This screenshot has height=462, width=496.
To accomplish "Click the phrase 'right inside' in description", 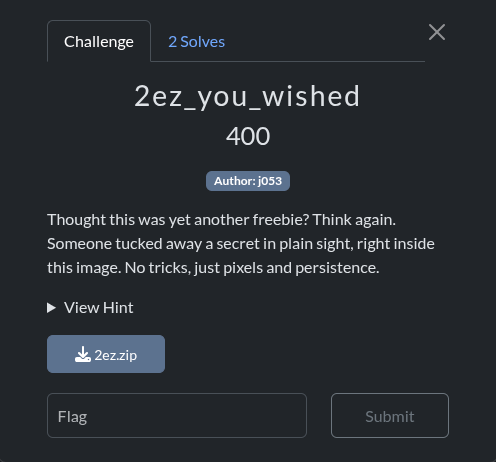I will click(x=396, y=244).
